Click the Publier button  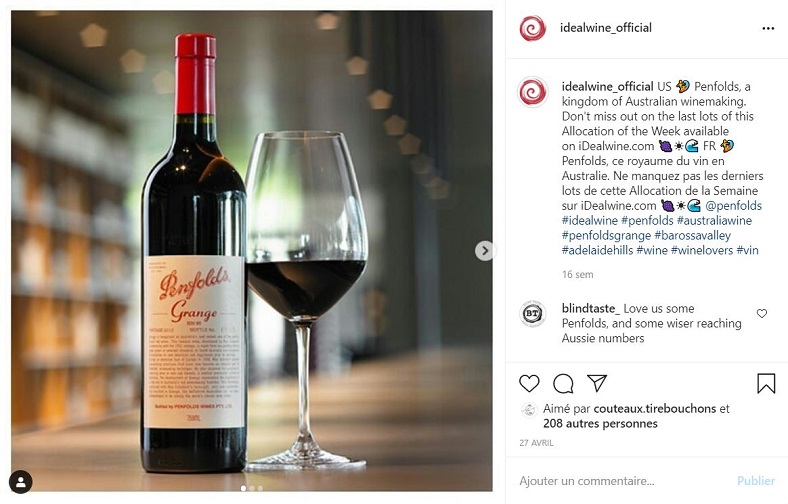(756, 481)
